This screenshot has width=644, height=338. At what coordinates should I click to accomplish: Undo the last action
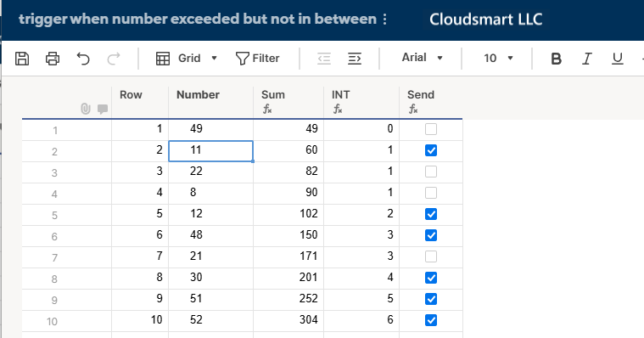point(83,59)
